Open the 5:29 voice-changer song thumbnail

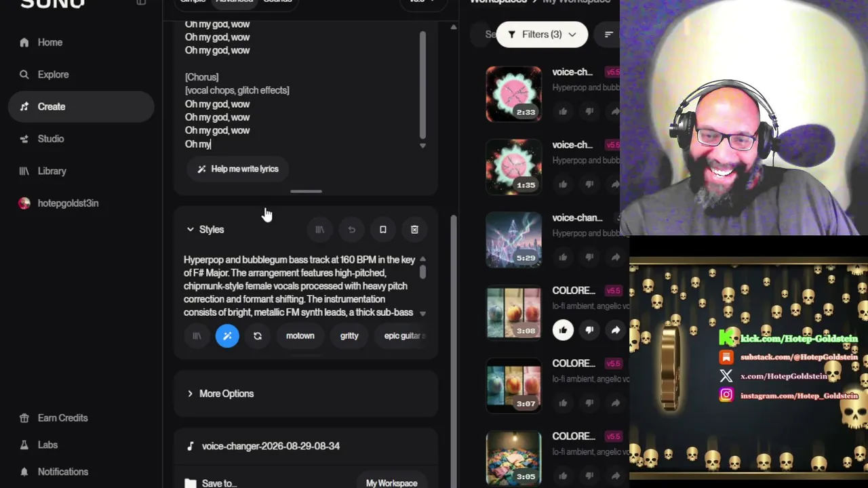513,239
